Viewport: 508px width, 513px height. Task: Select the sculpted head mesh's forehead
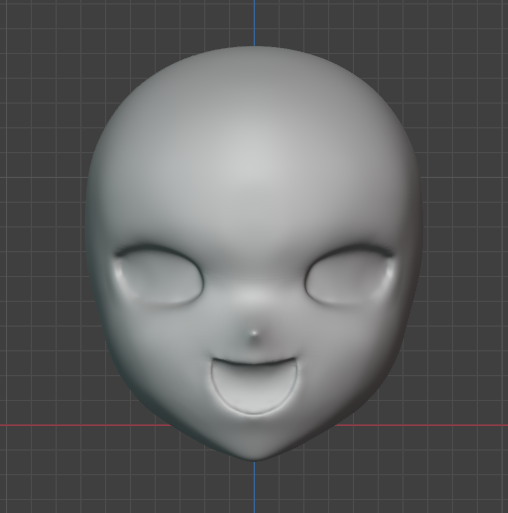253,150
